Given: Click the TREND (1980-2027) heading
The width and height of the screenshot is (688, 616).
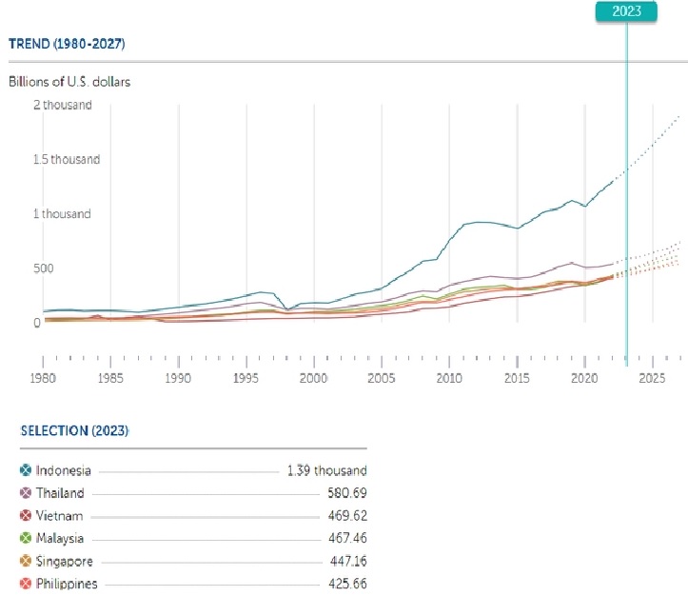Looking at the screenshot, I should [x=67, y=44].
